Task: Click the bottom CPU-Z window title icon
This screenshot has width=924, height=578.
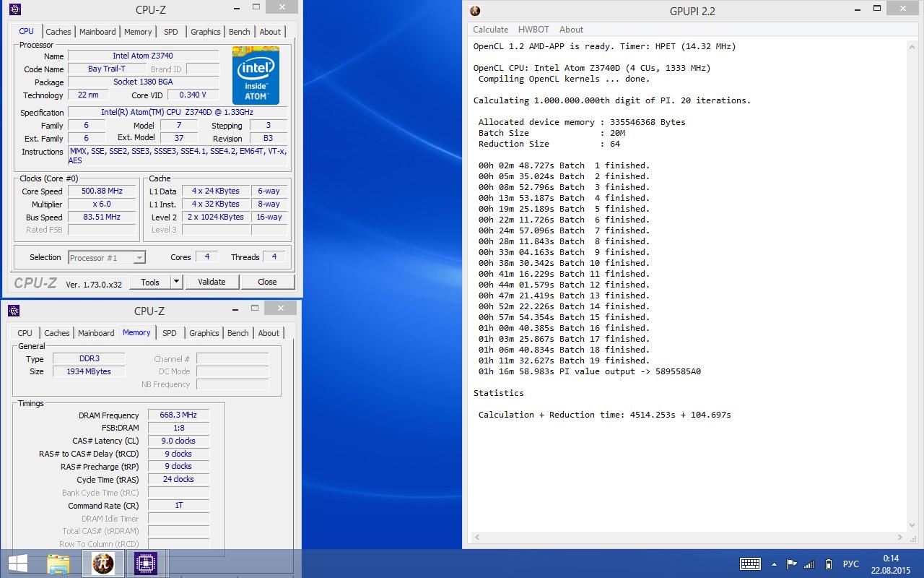Action: (13, 311)
